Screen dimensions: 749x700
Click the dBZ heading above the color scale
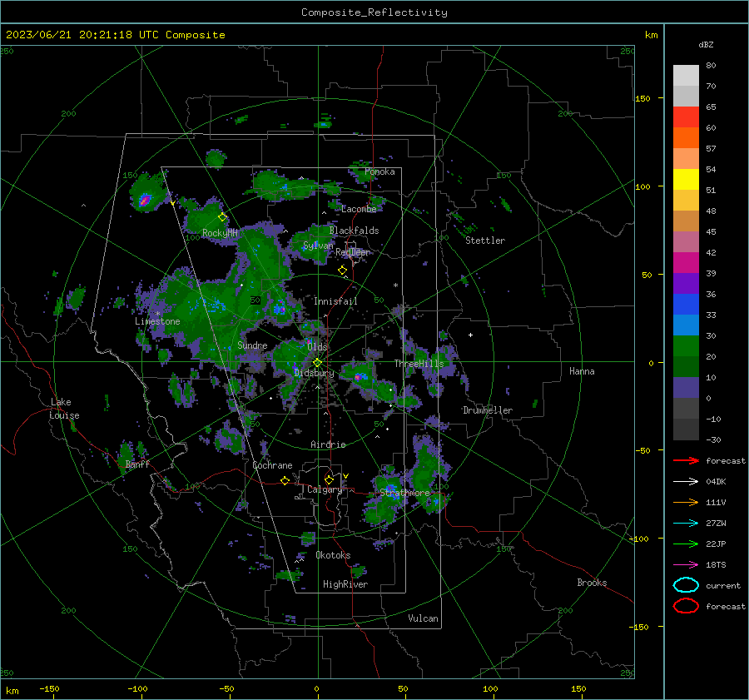(x=706, y=44)
